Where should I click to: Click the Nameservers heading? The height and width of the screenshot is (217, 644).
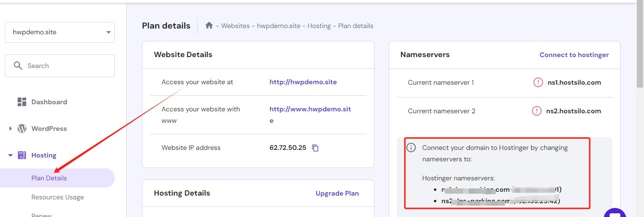(x=425, y=55)
